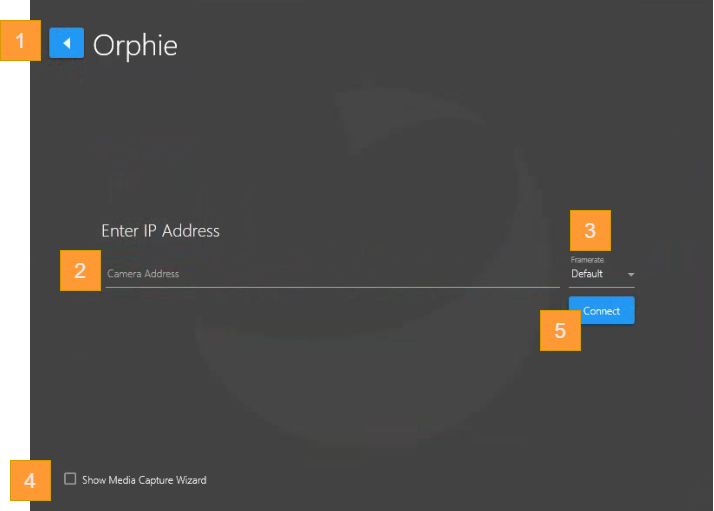714x511 pixels.
Task: Click the faint background logo watermark
Action: 380,150
